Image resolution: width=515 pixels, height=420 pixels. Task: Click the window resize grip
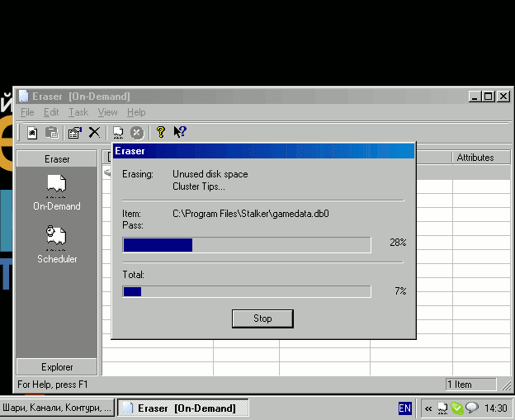point(507,385)
